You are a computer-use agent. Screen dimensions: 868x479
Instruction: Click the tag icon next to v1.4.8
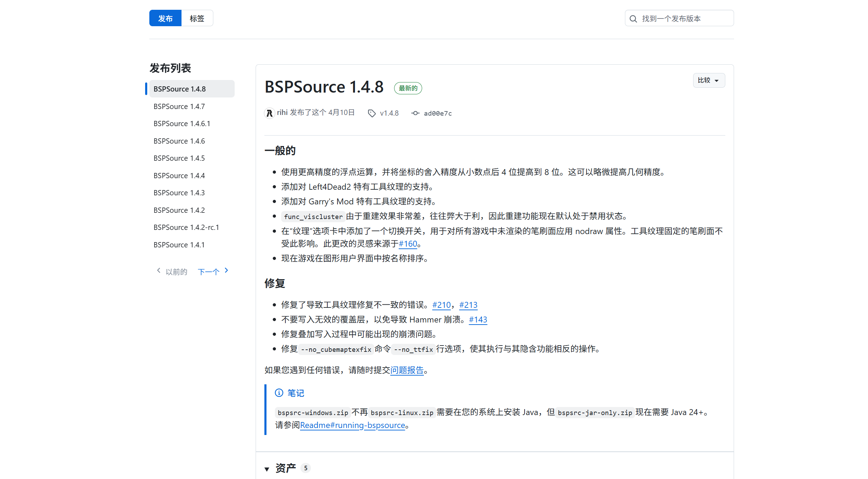[371, 113]
